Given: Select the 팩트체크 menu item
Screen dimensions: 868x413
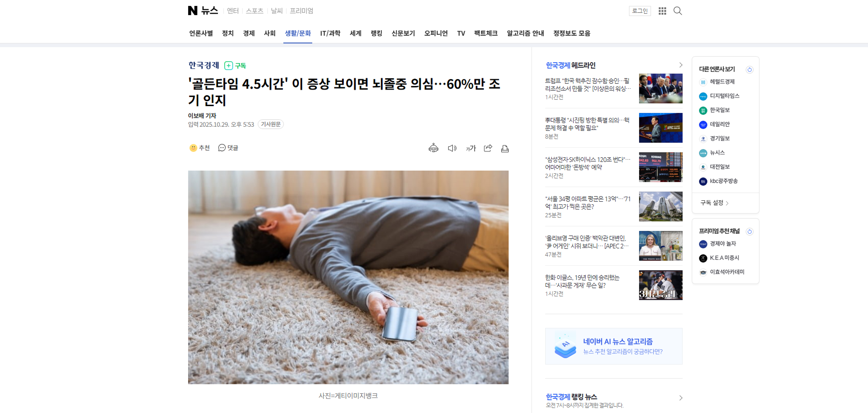Looking at the screenshot, I should [486, 33].
